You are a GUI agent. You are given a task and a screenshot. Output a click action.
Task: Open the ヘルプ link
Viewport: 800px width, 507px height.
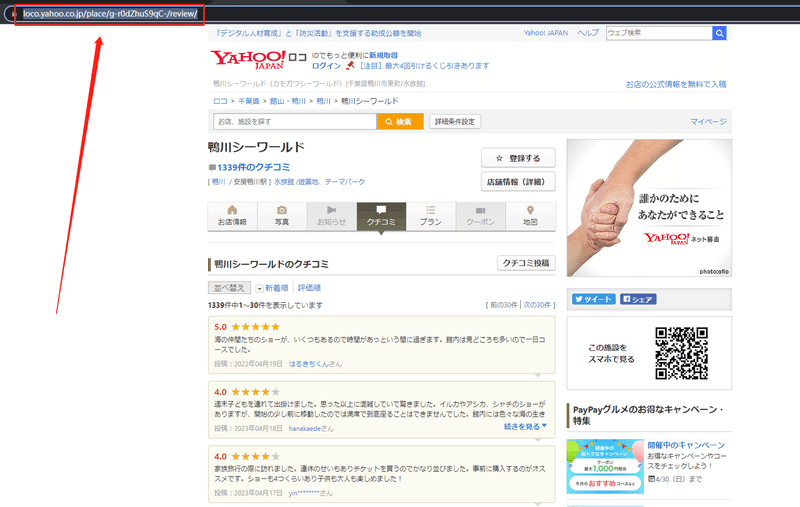(588, 33)
